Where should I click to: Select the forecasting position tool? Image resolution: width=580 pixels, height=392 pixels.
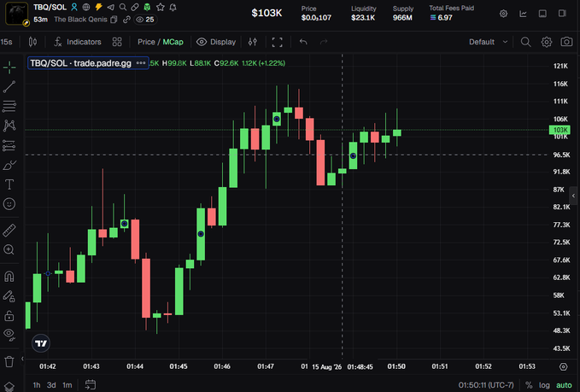9,145
